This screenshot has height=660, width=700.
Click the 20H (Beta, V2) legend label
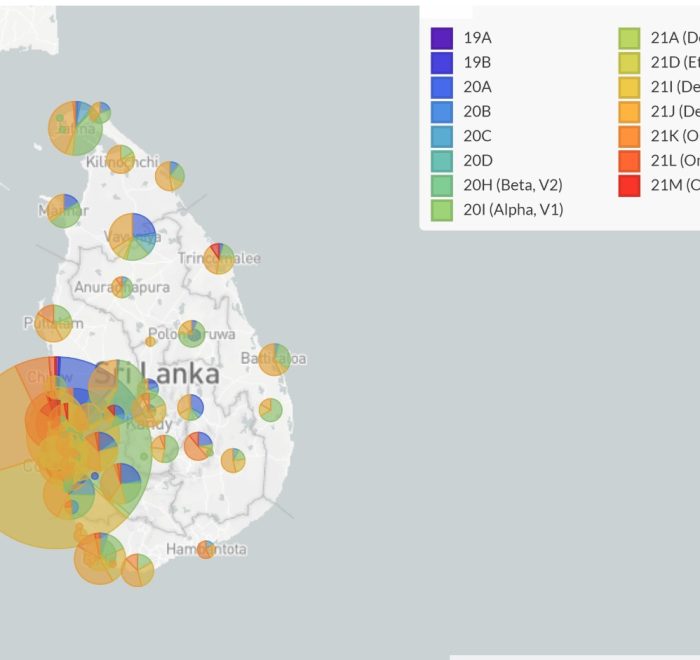click(505, 185)
